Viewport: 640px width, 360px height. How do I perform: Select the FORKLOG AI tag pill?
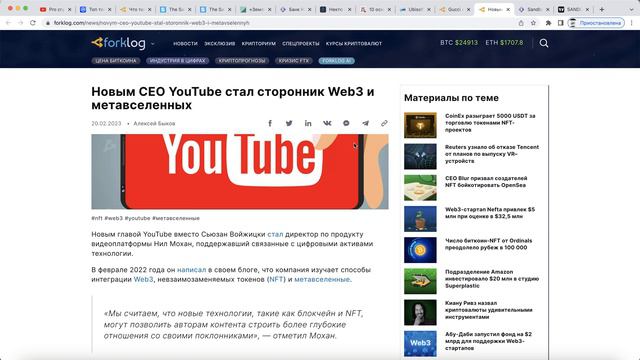[337, 61]
